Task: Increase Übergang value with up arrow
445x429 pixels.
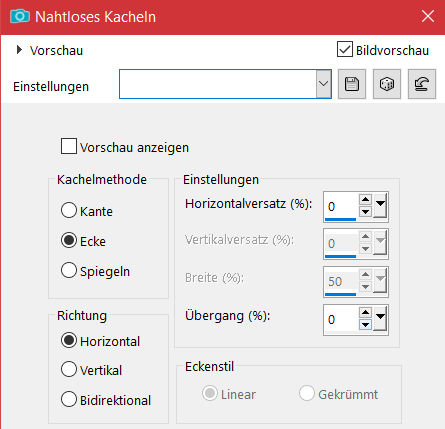Action: pyautogui.click(x=366, y=312)
